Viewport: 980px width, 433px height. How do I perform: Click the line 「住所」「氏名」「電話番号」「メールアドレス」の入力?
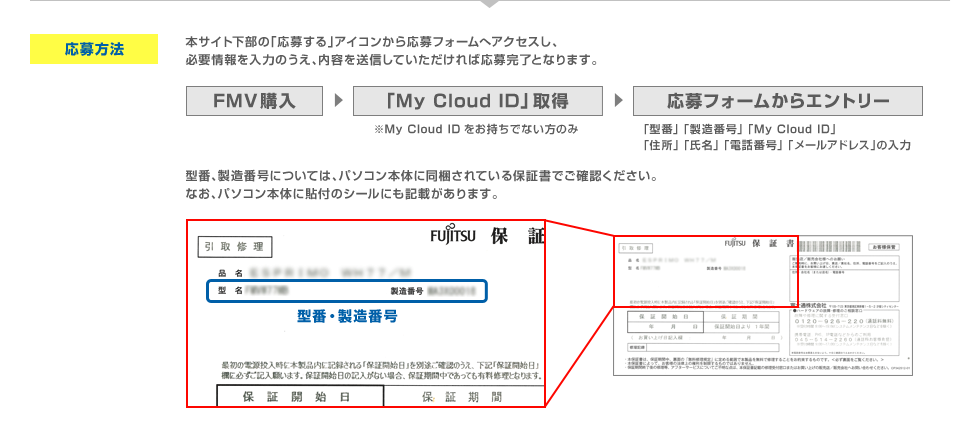pyautogui.click(x=776, y=146)
